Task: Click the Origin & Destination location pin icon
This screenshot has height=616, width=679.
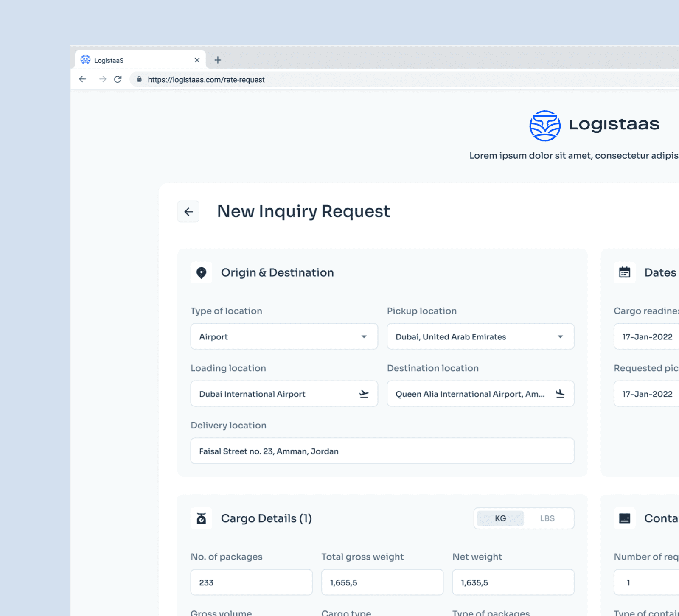Action: tap(201, 272)
